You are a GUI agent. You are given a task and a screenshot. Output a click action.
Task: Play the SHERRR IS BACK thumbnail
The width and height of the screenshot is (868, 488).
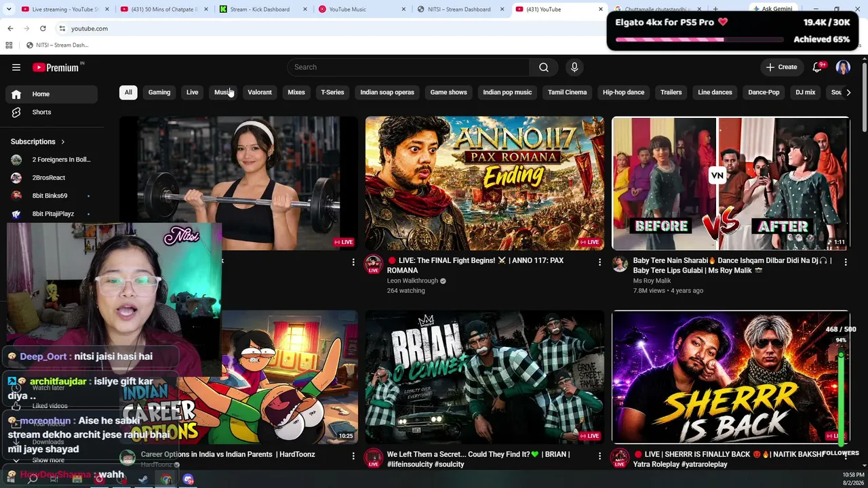[731, 377]
